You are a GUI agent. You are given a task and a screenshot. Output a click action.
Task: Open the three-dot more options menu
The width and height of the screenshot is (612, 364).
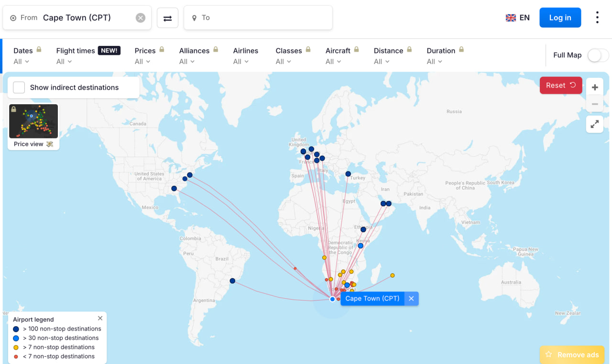pyautogui.click(x=597, y=18)
